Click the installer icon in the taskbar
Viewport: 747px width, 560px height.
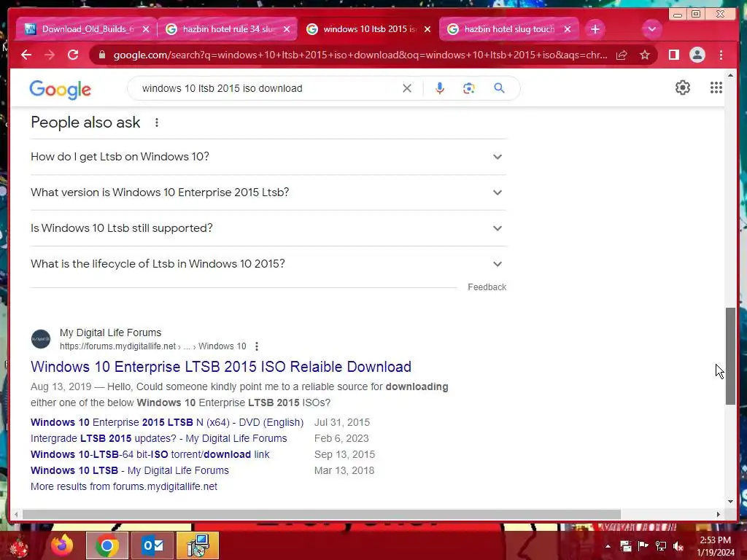pos(198,545)
